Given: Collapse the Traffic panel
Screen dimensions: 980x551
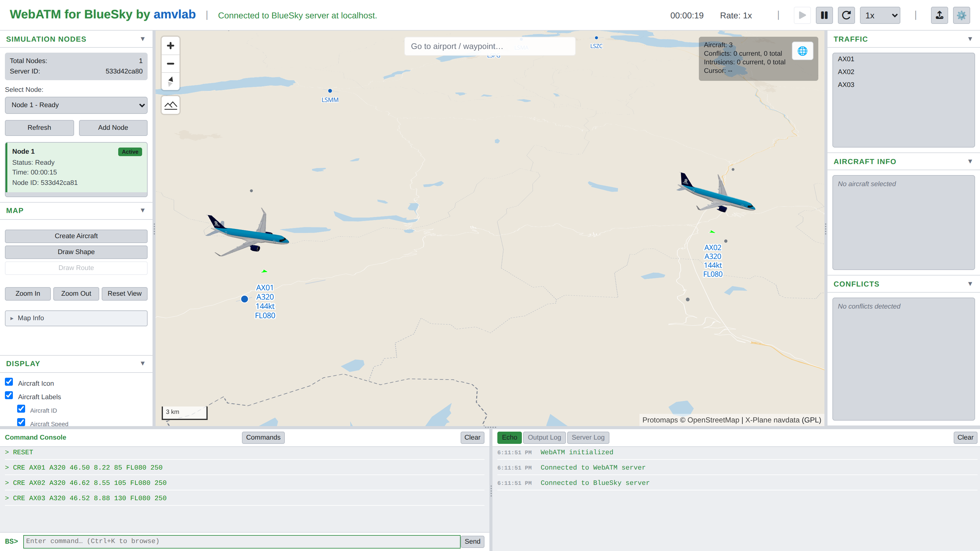Looking at the screenshot, I should [x=970, y=39].
